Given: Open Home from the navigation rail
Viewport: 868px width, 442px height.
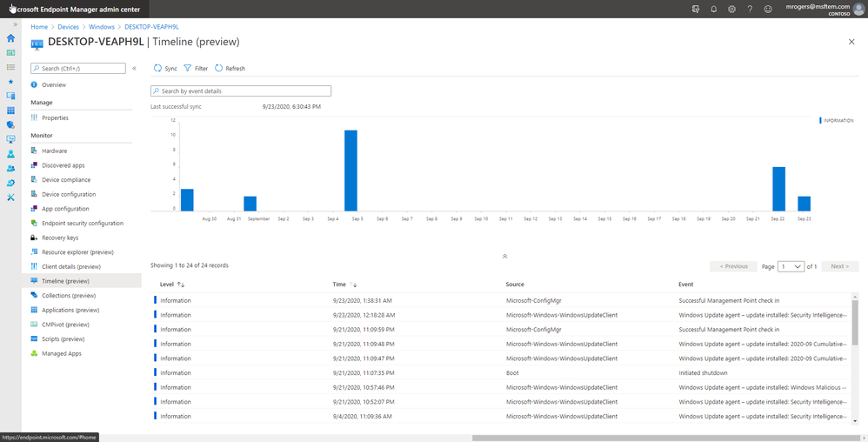Looking at the screenshot, I should click(10, 38).
